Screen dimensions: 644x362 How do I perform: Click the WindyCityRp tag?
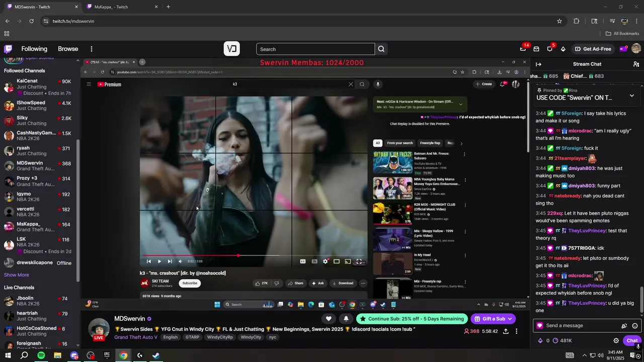tap(220, 337)
